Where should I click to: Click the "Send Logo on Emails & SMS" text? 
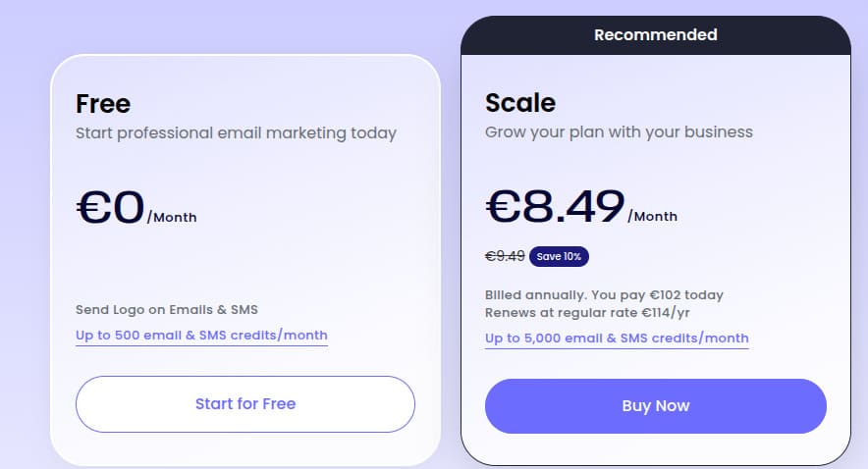pyautogui.click(x=167, y=310)
